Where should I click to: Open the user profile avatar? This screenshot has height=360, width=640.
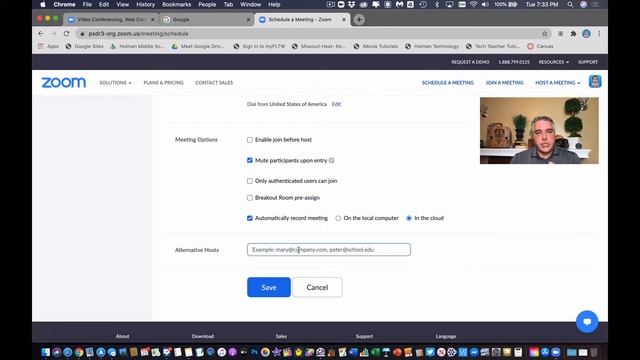point(595,81)
